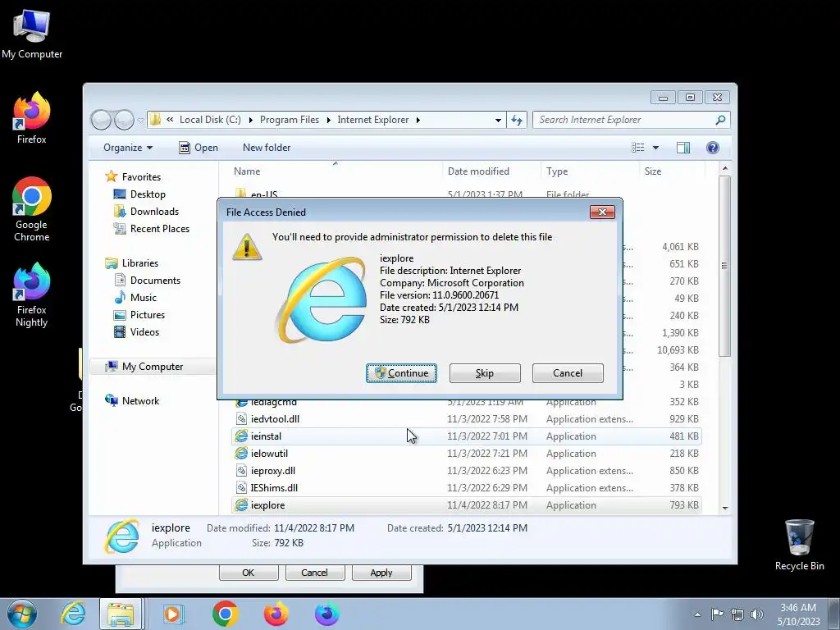The image size is (840, 630).
Task: Select the iedvtool.dll file
Action: click(x=467, y=419)
